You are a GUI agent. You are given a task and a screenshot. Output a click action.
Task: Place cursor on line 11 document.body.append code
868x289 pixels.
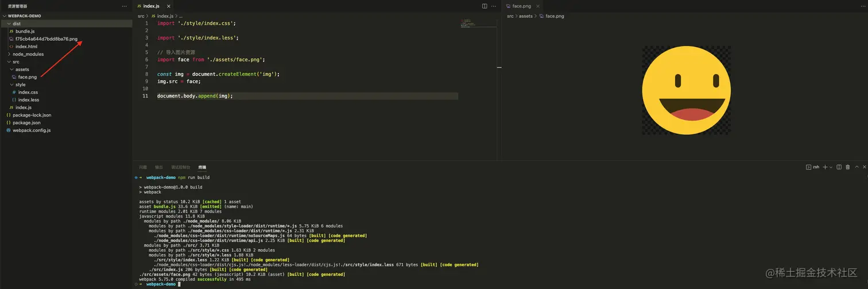tap(195, 96)
